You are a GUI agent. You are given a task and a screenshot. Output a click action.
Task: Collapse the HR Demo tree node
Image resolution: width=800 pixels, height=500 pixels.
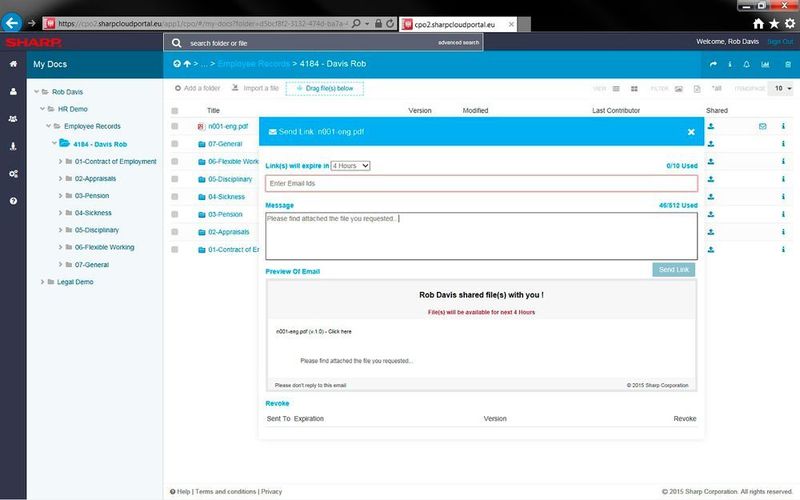[x=43, y=109]
